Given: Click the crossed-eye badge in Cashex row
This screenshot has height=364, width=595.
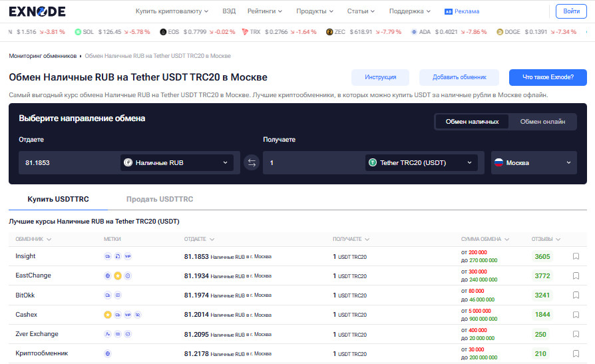Looking at the screenshot, I should (x=138, y=315).
